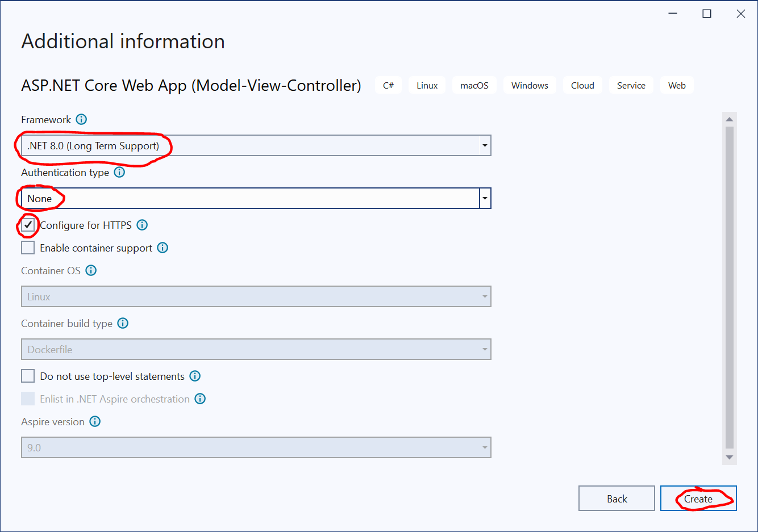Click the Authentication type label
This screenshot has width=758, height=532.
[65, 172]
